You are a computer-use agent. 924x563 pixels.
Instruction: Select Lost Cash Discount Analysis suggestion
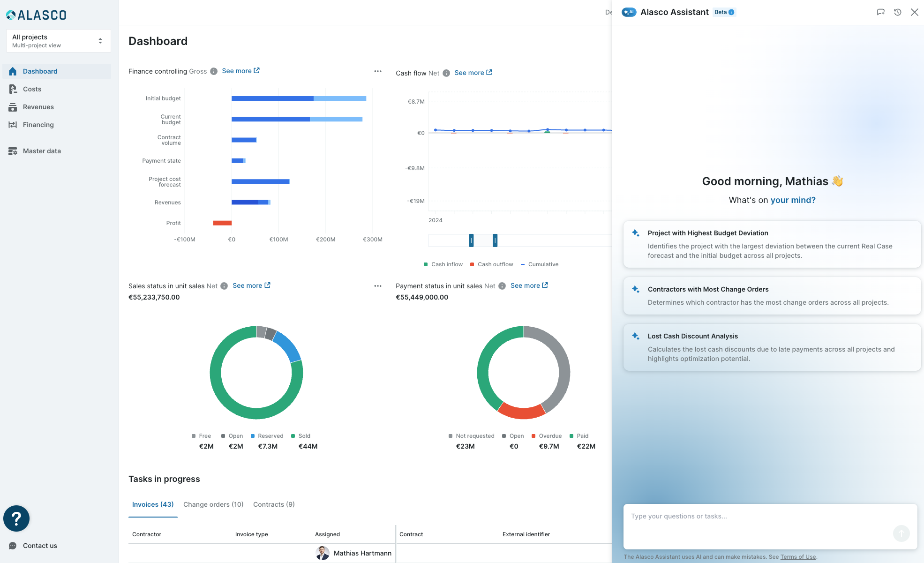(x=772, y=347)
